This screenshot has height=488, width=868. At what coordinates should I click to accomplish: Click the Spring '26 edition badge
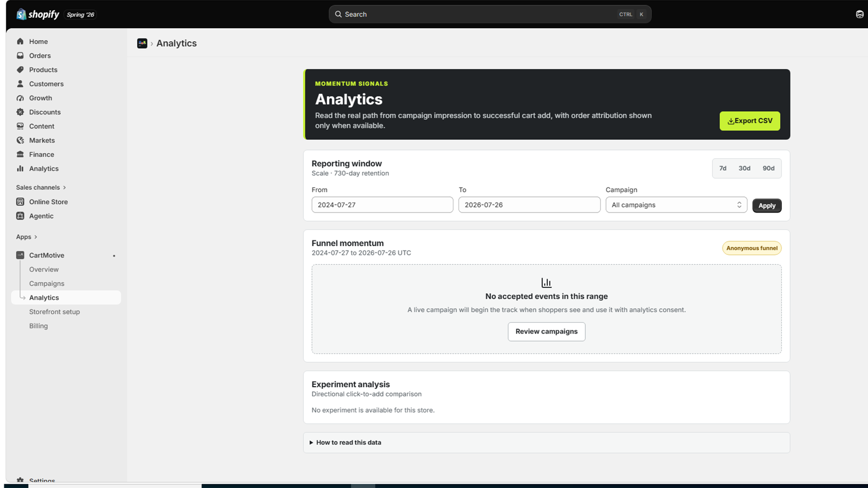click(x=80, y=15)
